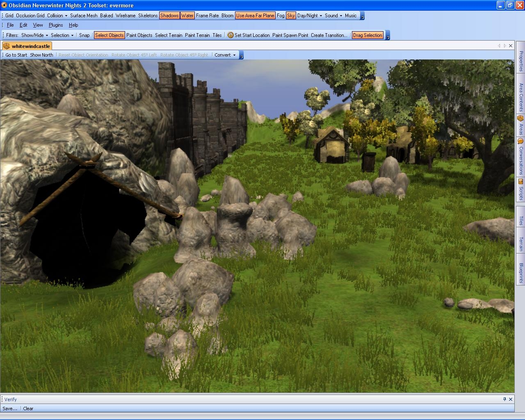Open the Conversations side panel

pyautogui.click(x=520, y=157)
